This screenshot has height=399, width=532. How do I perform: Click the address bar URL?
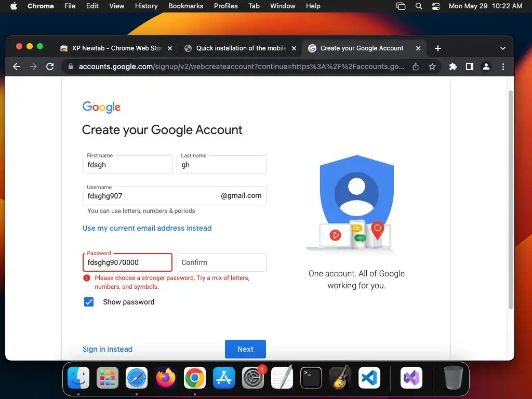pos(241,66)
